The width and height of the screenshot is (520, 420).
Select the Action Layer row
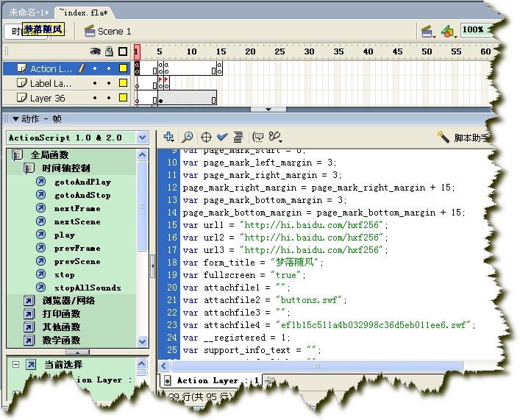66,68
